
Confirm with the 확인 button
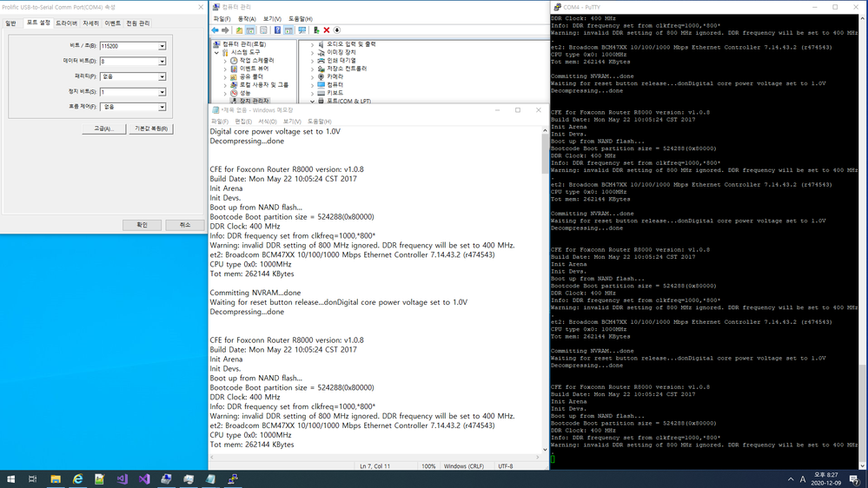pyautogui.click(x=142, y=225)
